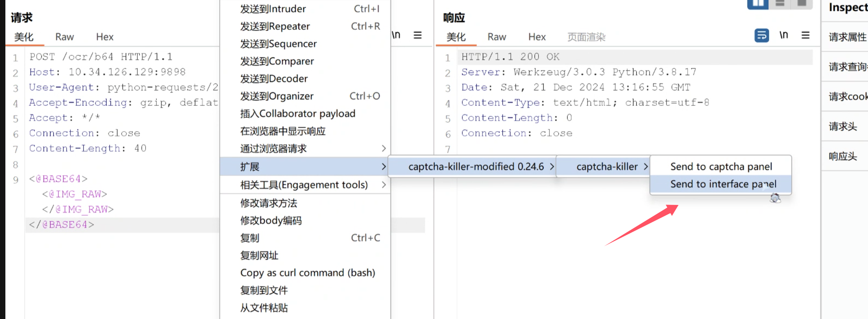Expand Inspector 请求cookie section
Image resolution: width=868 pixels, height=319 pixels.
pyautogui.click(x=845, y=96)
